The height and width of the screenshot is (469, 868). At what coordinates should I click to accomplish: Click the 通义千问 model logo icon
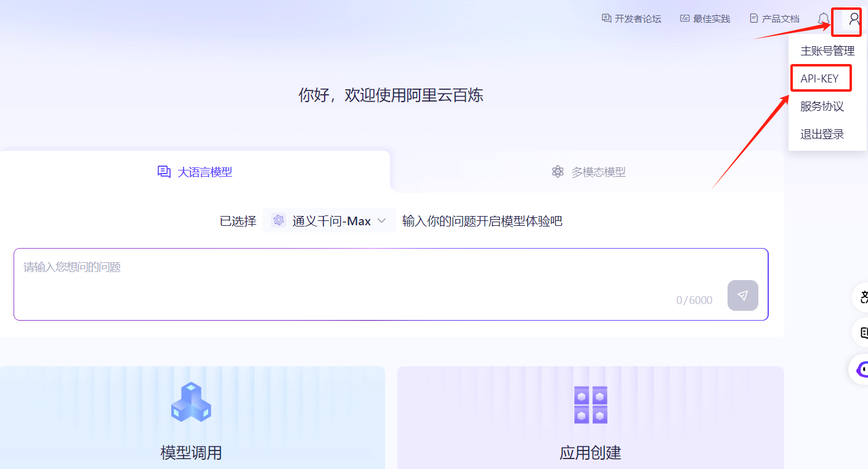(x=278, y=220)
